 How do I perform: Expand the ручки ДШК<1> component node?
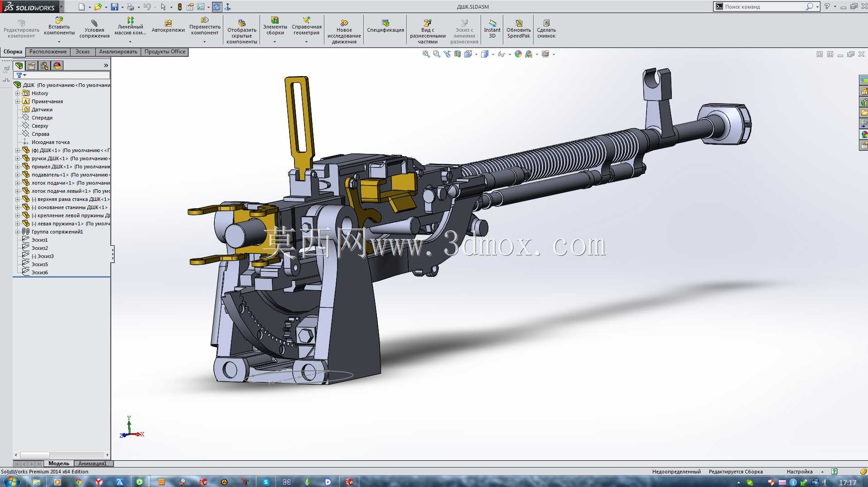tap(18, 158)
